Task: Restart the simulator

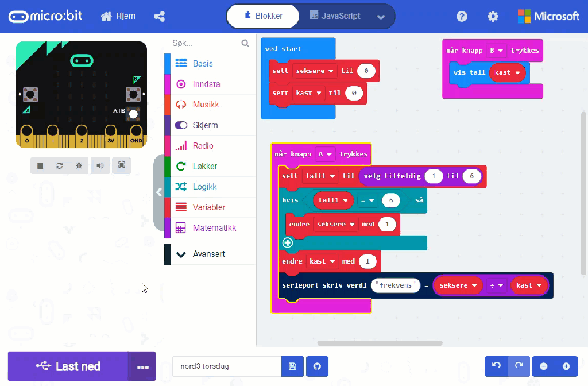Action: pyautogui.click(x=59, y=165)
